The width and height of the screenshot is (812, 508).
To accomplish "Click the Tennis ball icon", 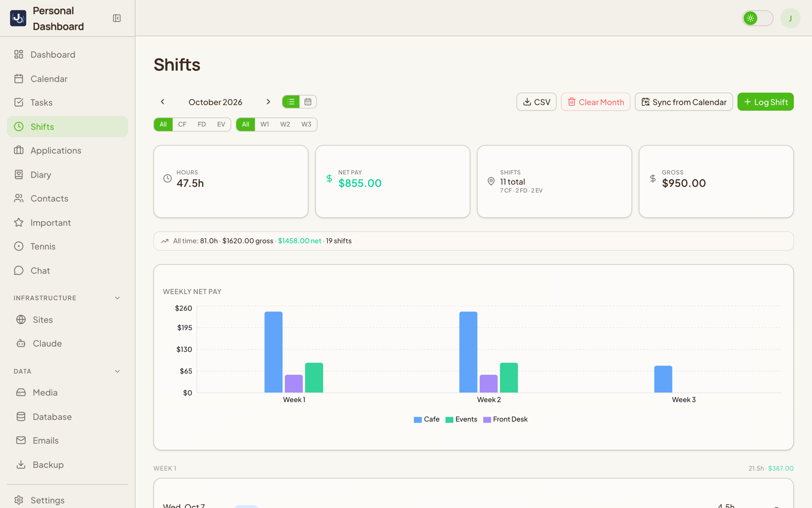I will click(x=19, y=246).
